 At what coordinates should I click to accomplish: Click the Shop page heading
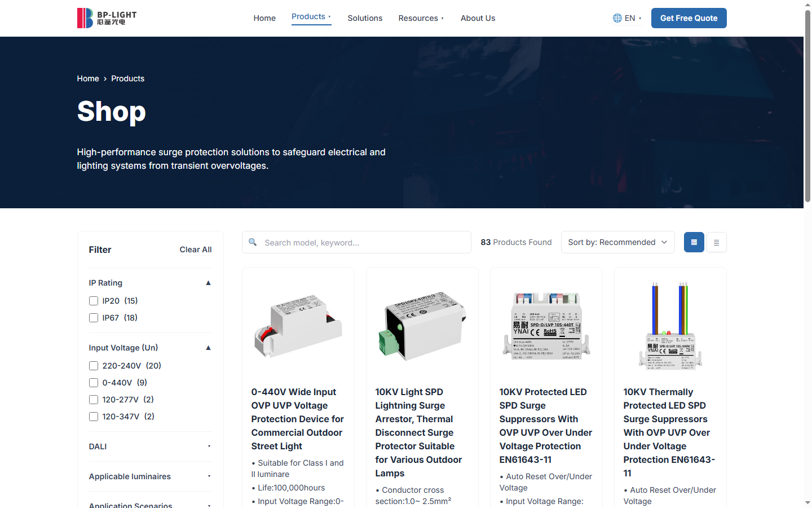point(112,111)
